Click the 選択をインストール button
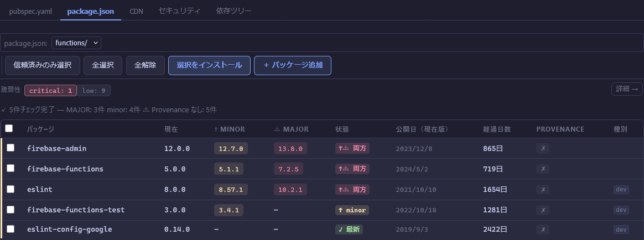Screen dimensions: 644x240 [209, 65]
